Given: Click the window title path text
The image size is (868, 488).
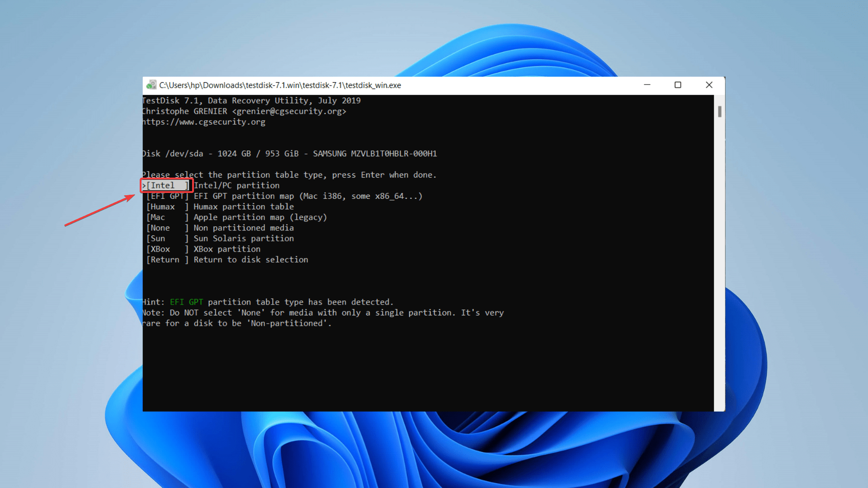Looking at the screenshot, I should pyautogui.click(x=280, y=85).
